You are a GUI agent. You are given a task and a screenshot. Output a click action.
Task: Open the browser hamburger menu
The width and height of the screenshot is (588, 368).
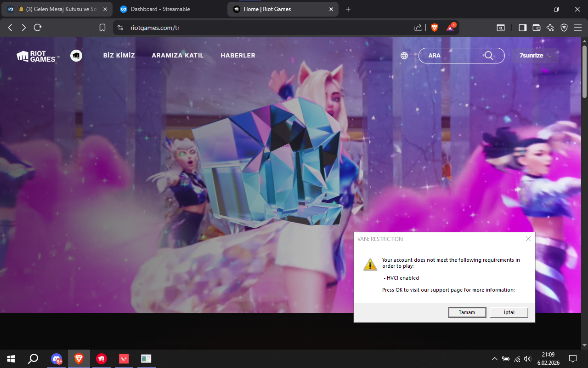[x=578, y=28]
